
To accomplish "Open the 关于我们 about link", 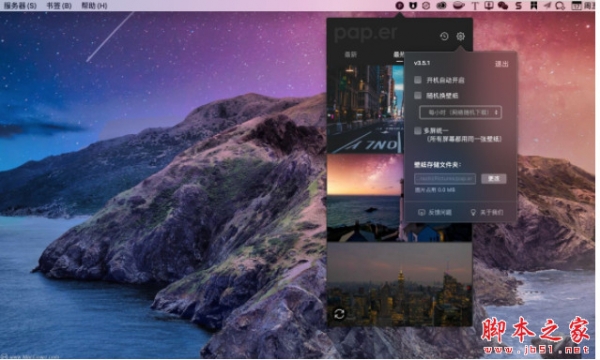I will click(x=487, y=212).
